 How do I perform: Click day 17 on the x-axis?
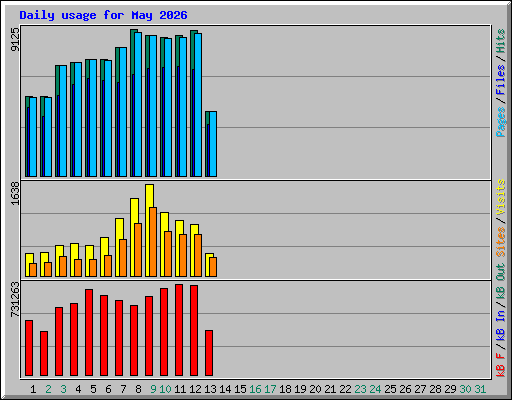[x=270, y=389]
